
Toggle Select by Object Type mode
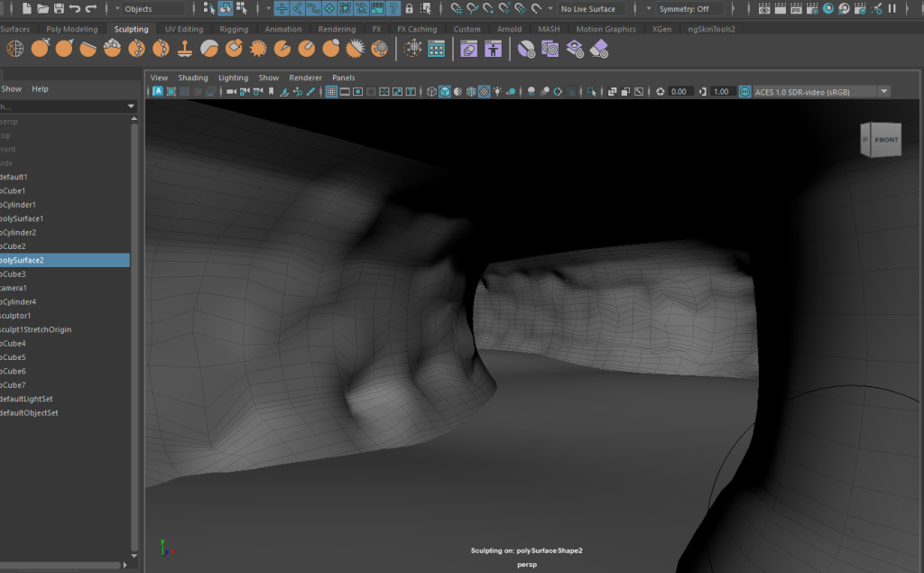pos(226,8)
